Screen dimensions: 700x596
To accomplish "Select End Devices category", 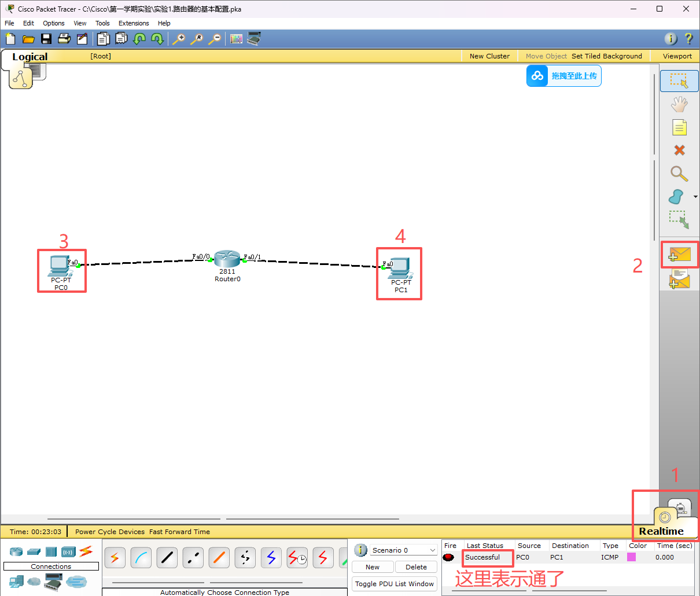I will [x=16, y=582].
